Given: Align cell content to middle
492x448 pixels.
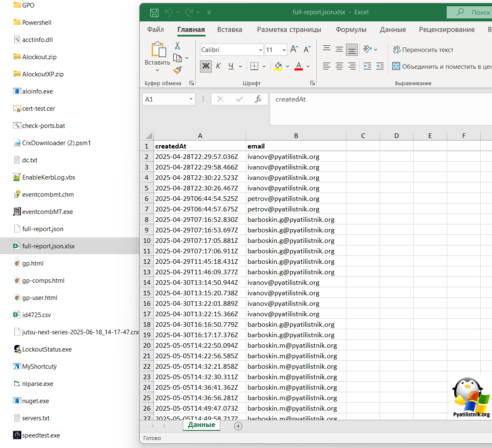Looking at the screenshot, I should click(x=339, y=49).
